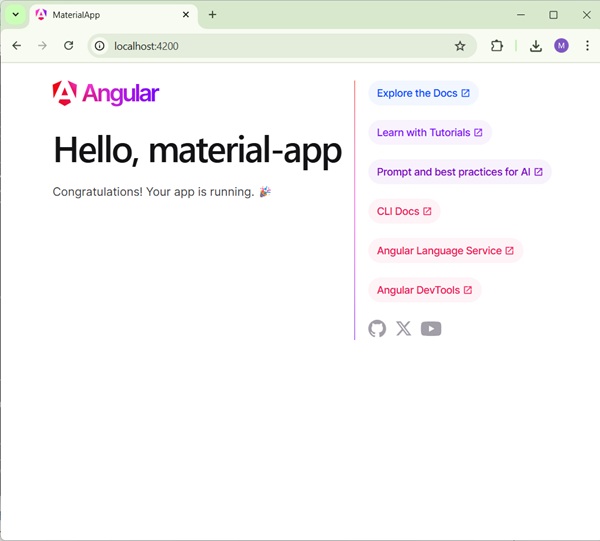Screen dimensions: 600x541
Task: Open the YouTube icon link
Action: tap(431, 329)
